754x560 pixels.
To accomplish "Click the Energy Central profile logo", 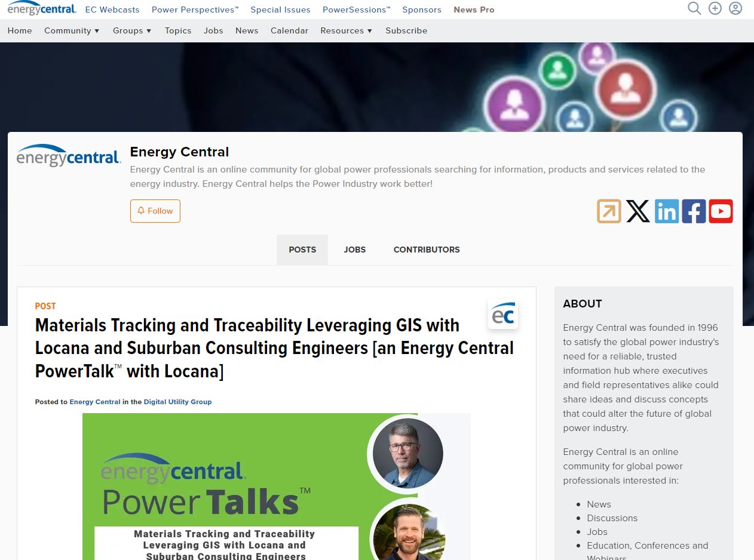I will coord(69,155).
